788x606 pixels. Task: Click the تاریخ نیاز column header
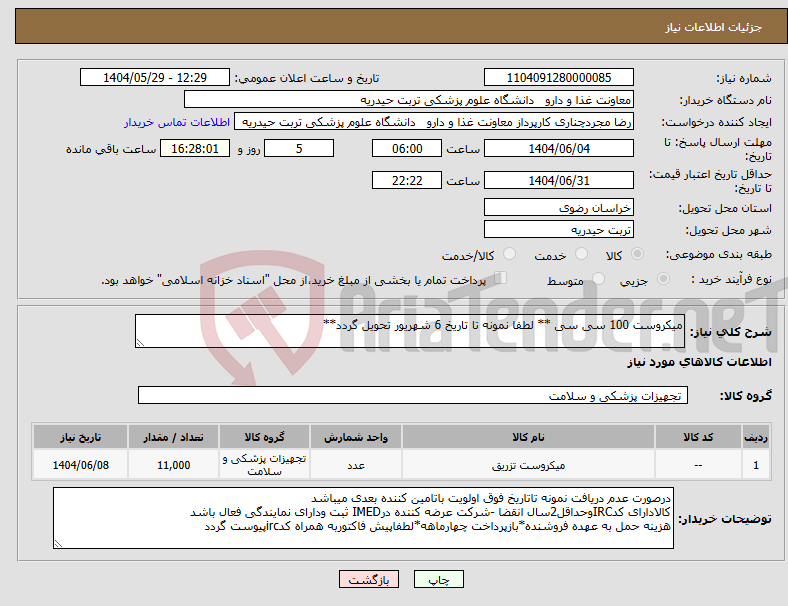[80, 437]
